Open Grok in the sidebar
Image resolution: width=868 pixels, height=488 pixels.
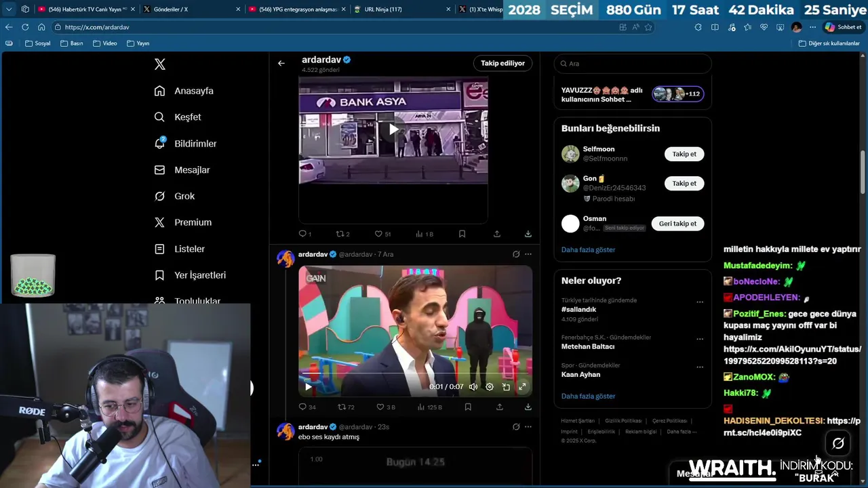pos(175,197)
